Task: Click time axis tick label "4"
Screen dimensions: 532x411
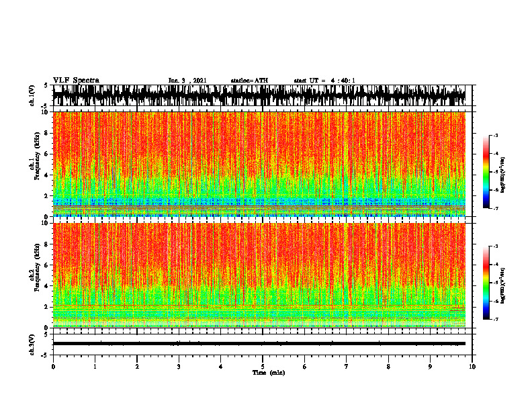Action: (x=221, y=367)
